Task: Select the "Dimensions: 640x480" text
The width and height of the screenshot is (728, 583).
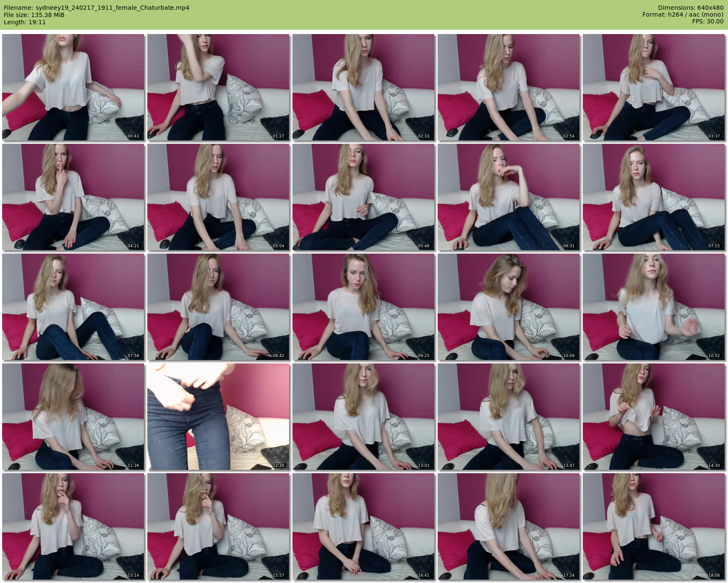Action: tap(691, 8)
